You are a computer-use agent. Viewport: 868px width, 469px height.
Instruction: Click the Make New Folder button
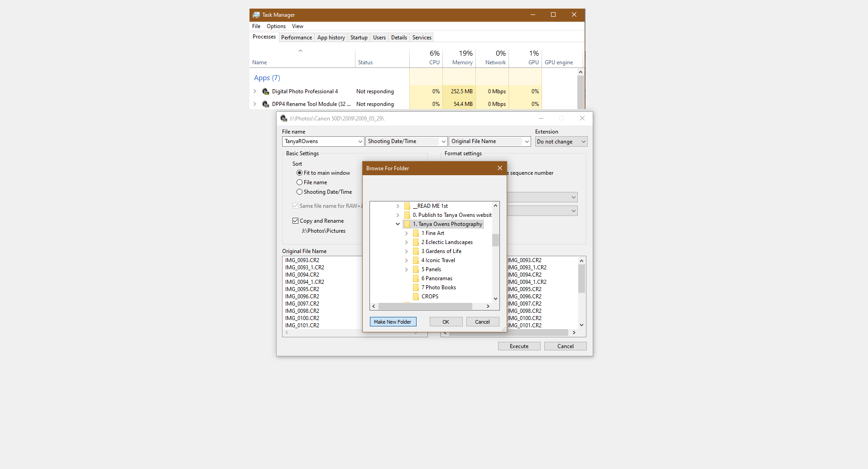coord(393,322)
